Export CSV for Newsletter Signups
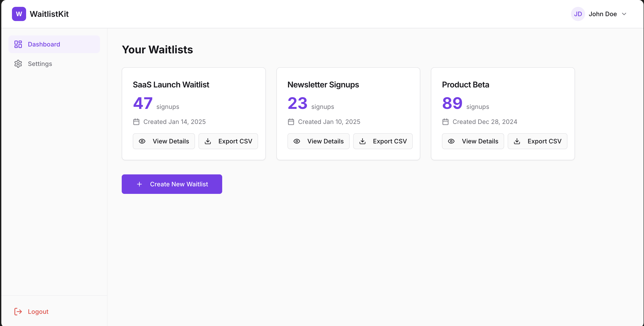 [x=383, y=141]
